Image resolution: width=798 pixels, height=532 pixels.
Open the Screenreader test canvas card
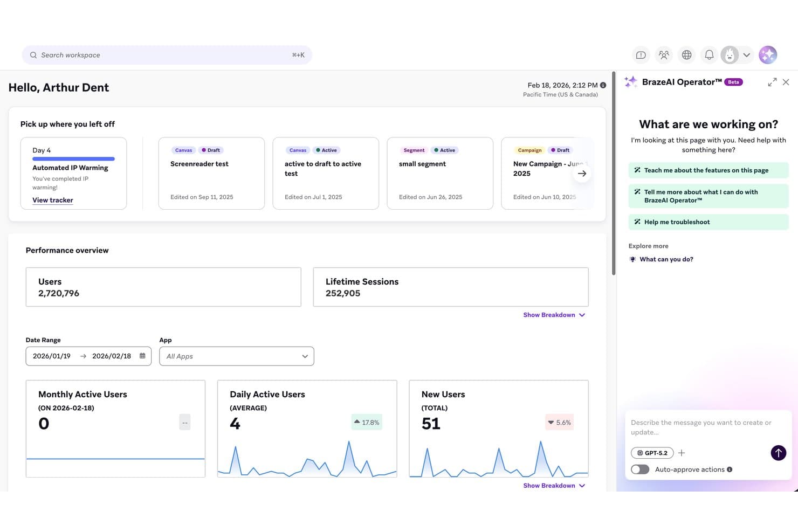211,173
